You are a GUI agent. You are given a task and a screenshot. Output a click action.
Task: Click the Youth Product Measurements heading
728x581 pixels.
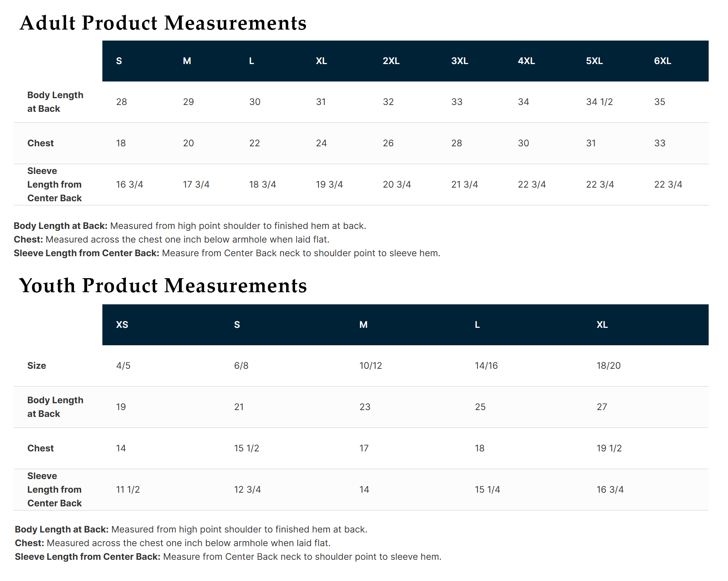(163, 285)
